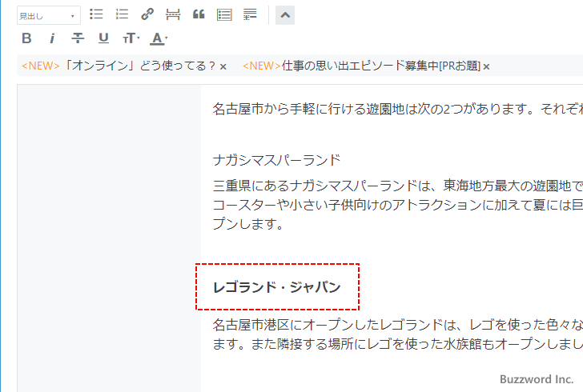Click paragraph starting 三重県にあるナガシマスパーランド
The image size is (583, 392).
pyautogui.click(x=397, y=186)
